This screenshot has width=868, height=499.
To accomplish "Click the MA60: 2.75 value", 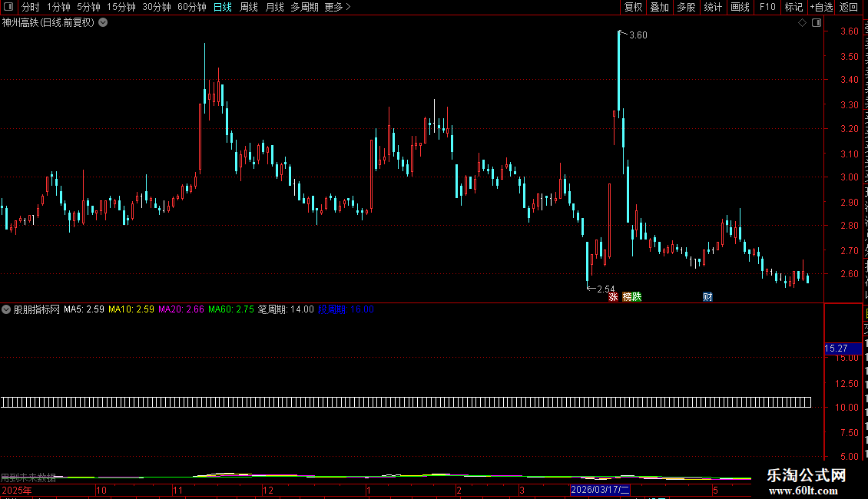I will coord(231,309).
